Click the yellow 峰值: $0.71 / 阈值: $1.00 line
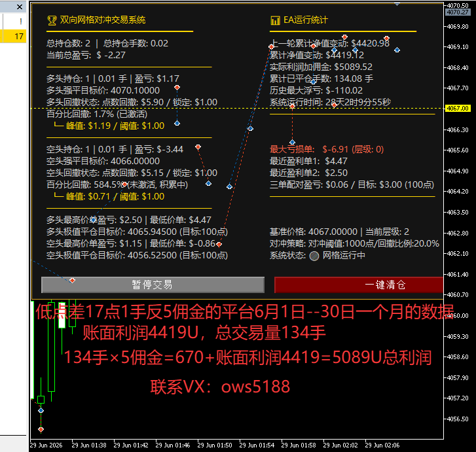Image resolution: width=476 pixels, height=452 pixels. [x=109, y=197]
